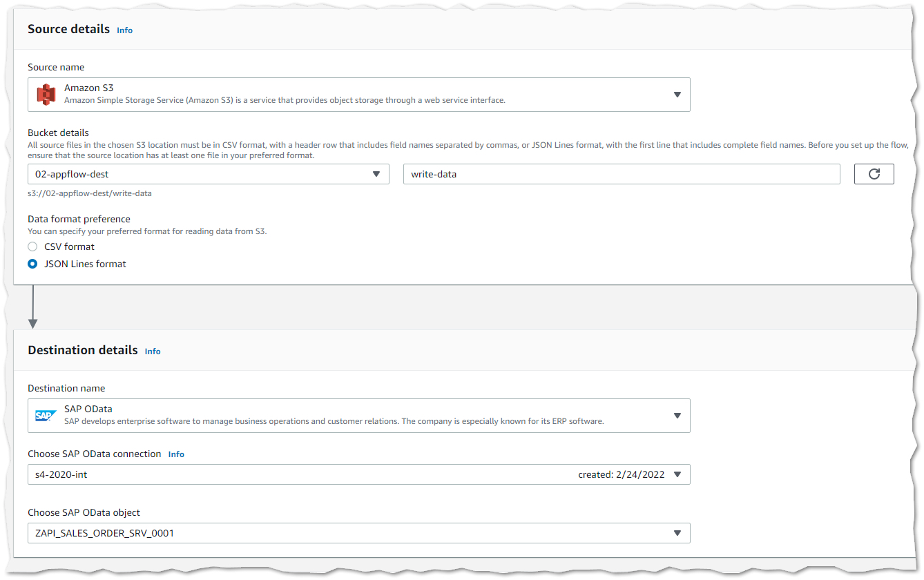Open the SAP OData connection dropdown
The width and height of the screenshot is (924, 580).
(359, 474)
